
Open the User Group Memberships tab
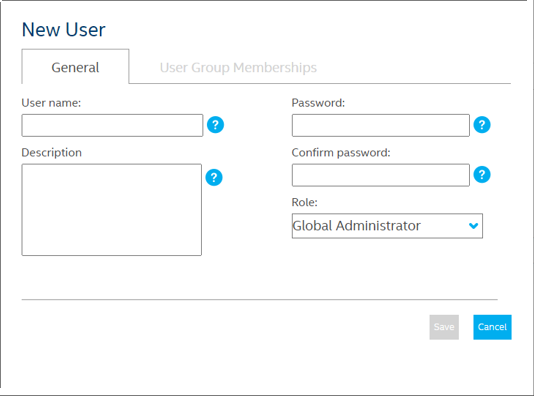pyautogui.click(x=238, y=67)
